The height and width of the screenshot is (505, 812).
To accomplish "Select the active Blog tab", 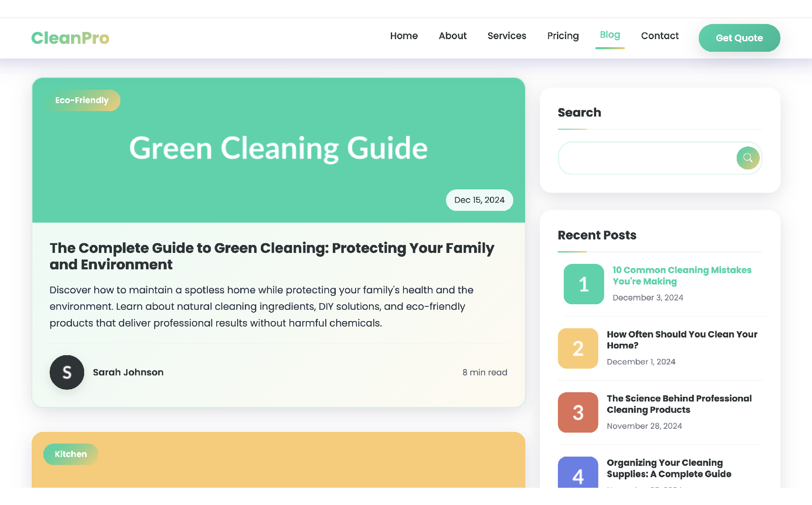I will 610,35.
